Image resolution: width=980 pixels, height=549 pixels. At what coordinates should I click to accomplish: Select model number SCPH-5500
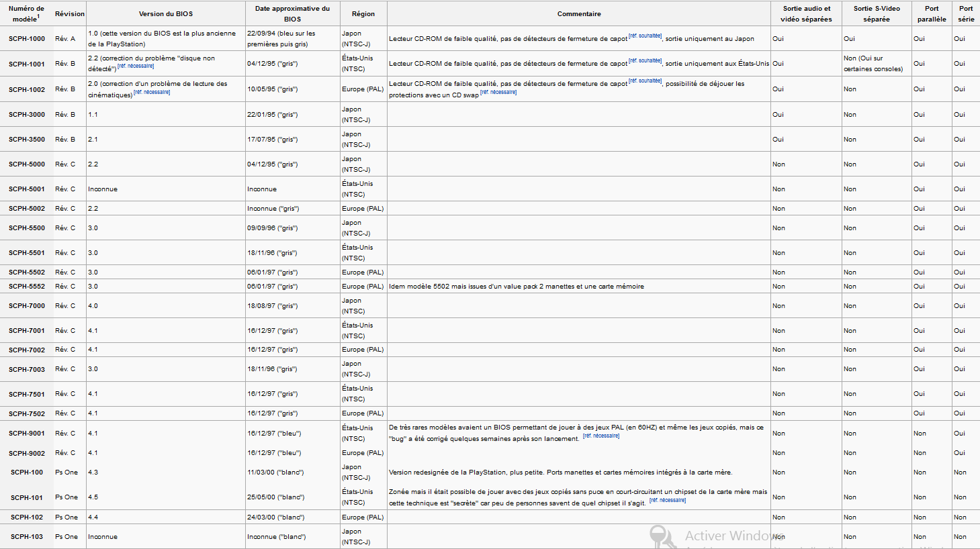coord(27,228)
